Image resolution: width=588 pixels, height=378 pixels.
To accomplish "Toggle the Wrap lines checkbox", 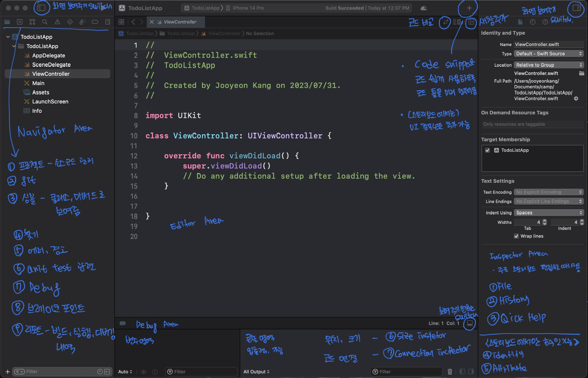I will [516, 236].
